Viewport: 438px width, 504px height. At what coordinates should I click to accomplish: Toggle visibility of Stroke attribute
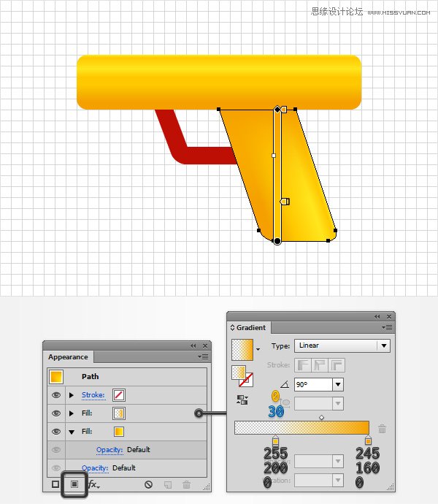pyautogui.click(x=56, y=394)
